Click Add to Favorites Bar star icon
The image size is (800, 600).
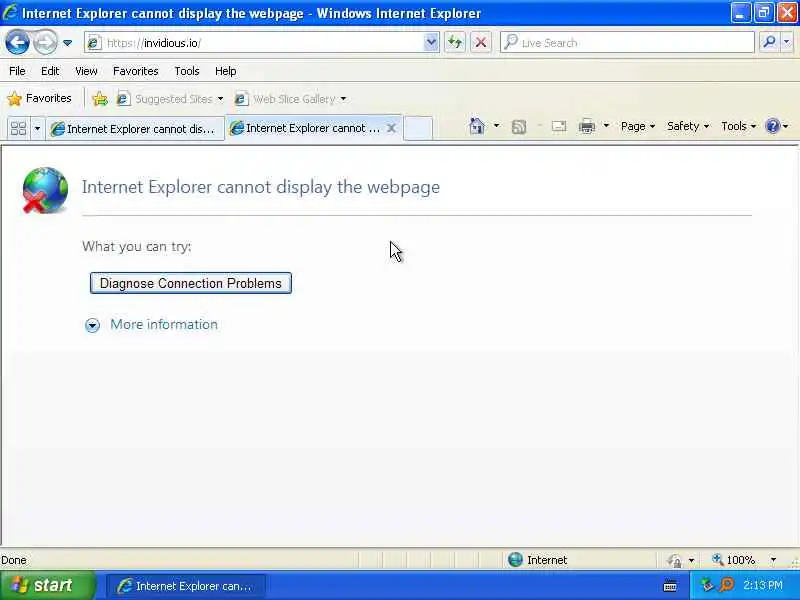(x=100, y=98)
